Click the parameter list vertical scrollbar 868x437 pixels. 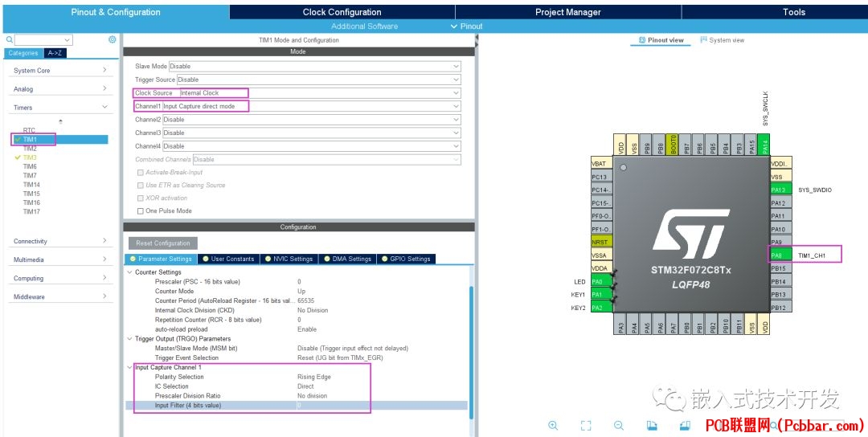tap(472, 353)
